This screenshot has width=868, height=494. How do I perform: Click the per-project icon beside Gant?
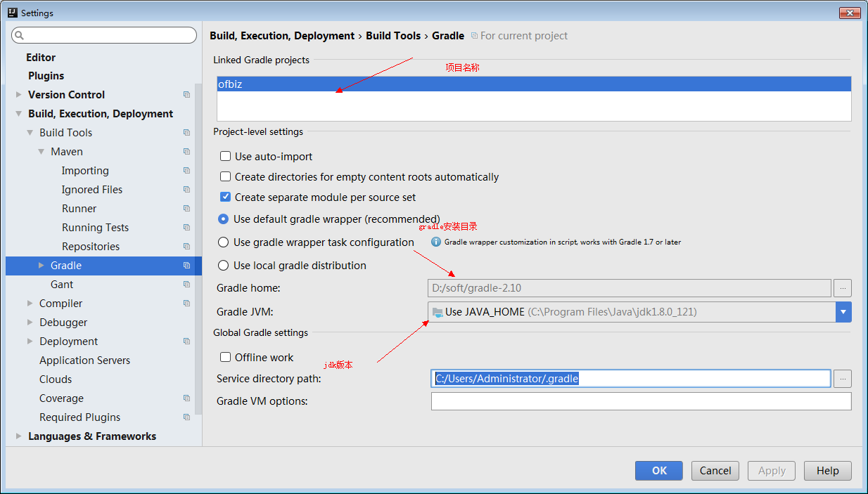(x=186, y=285)
